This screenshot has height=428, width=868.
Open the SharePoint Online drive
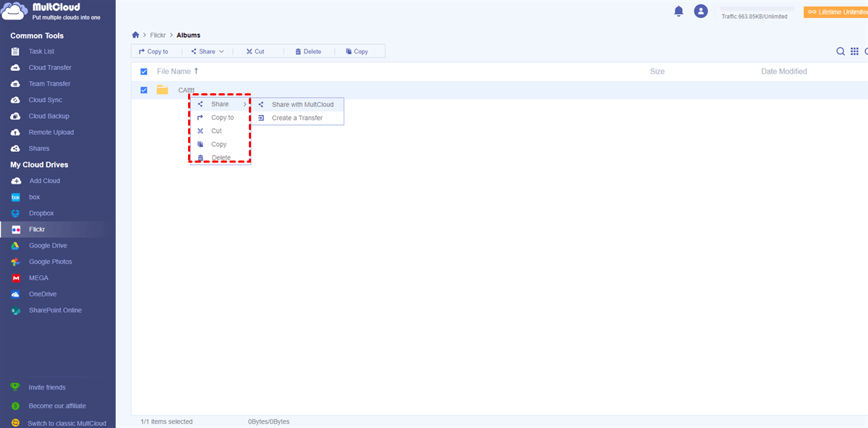click(x=55, y=310)
